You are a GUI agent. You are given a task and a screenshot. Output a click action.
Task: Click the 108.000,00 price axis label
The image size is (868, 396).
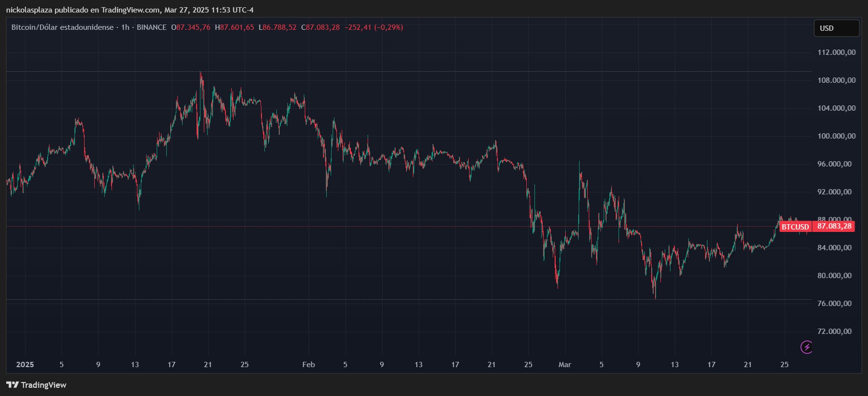[x=836, y=80]
